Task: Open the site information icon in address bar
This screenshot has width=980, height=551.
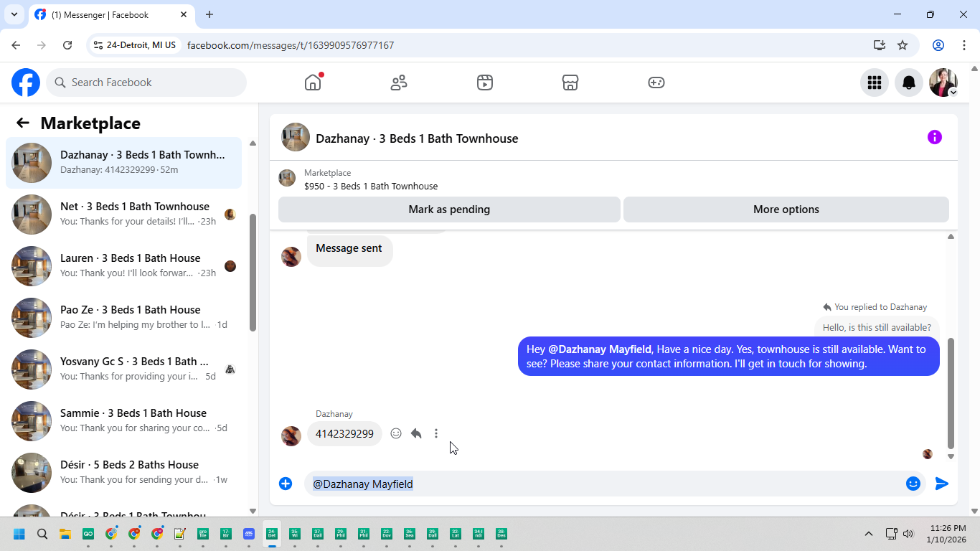Action: [98, 45]
